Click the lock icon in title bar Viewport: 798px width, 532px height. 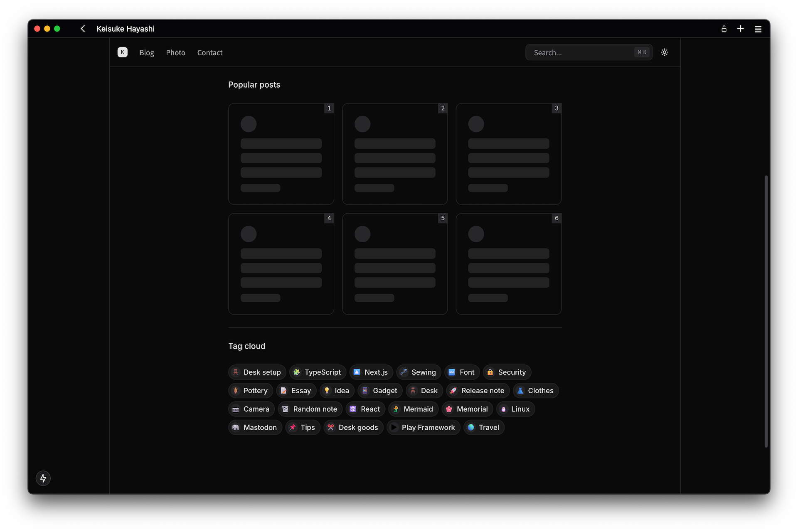tap(724, 29)
